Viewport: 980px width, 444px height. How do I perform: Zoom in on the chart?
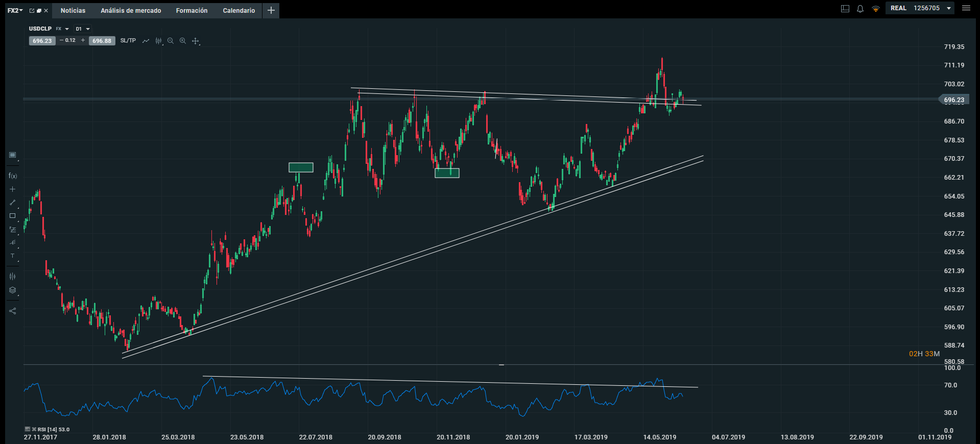tap(182, 41)
